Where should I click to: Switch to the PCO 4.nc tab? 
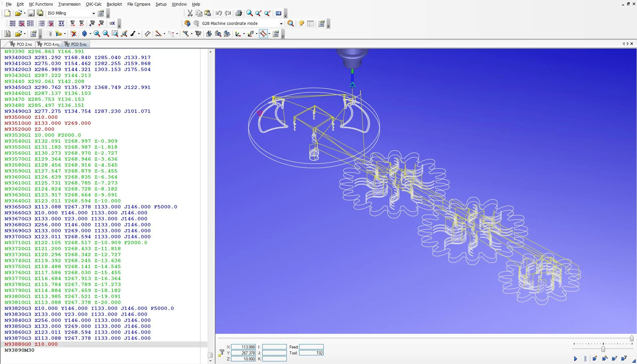[48, 44]
